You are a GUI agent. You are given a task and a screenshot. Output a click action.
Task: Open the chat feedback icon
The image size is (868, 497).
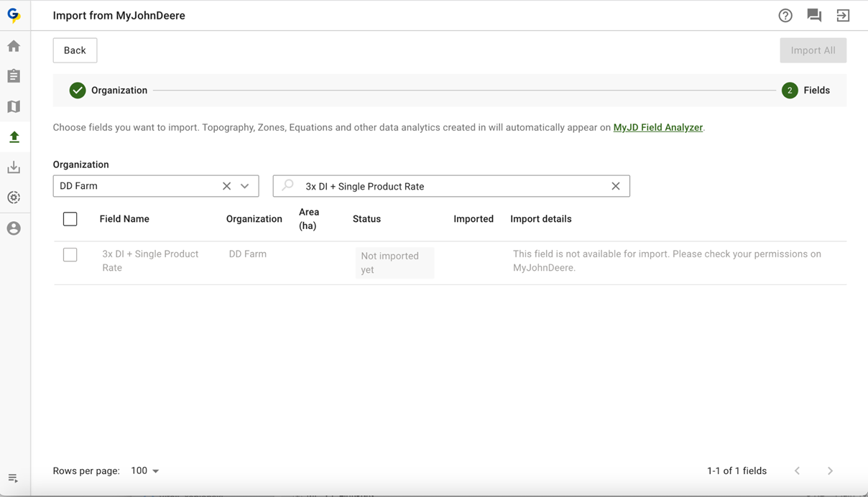[814, 16]
